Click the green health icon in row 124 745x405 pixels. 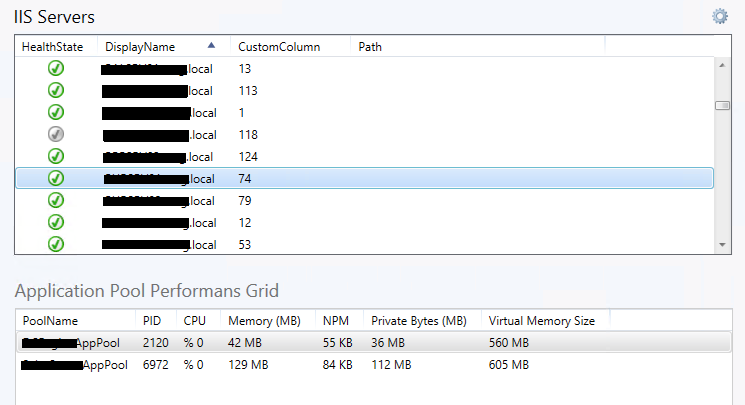coord(56,156)
